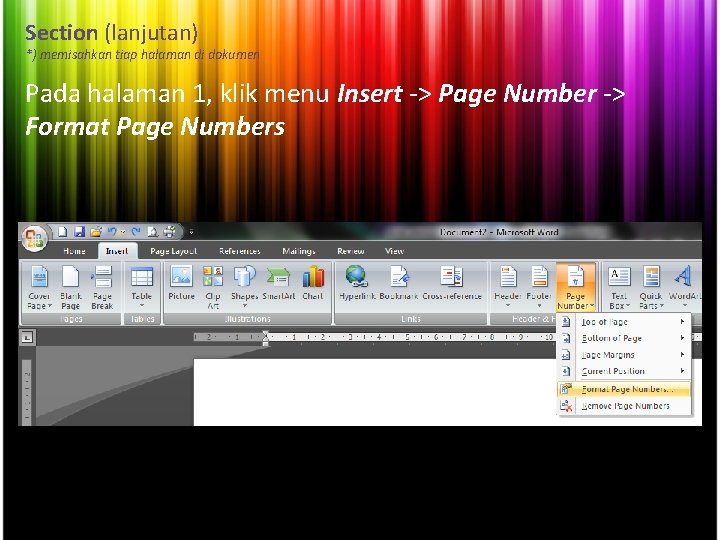Save using the quick access floppy icon

(x=80, y=232)
